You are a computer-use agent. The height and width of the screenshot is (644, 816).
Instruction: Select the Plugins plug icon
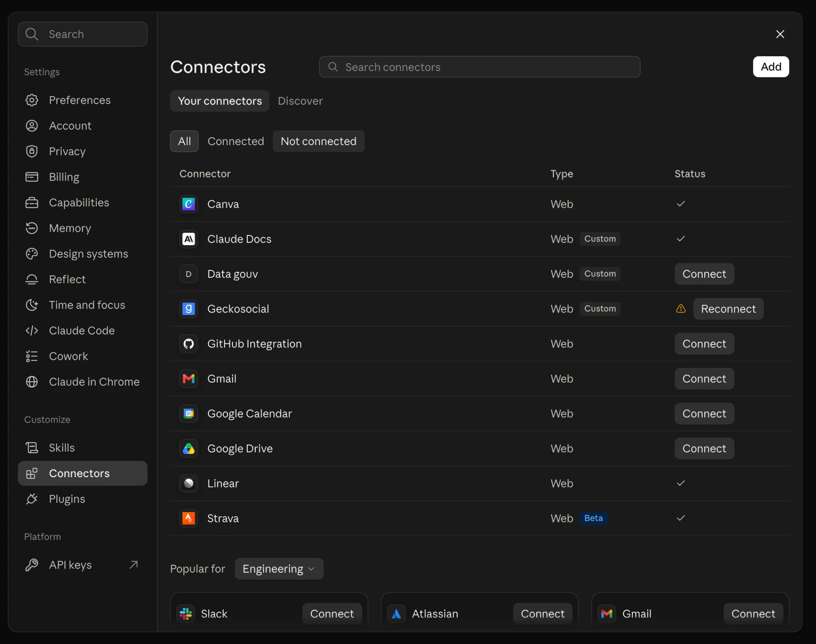[x=32, y=499]
